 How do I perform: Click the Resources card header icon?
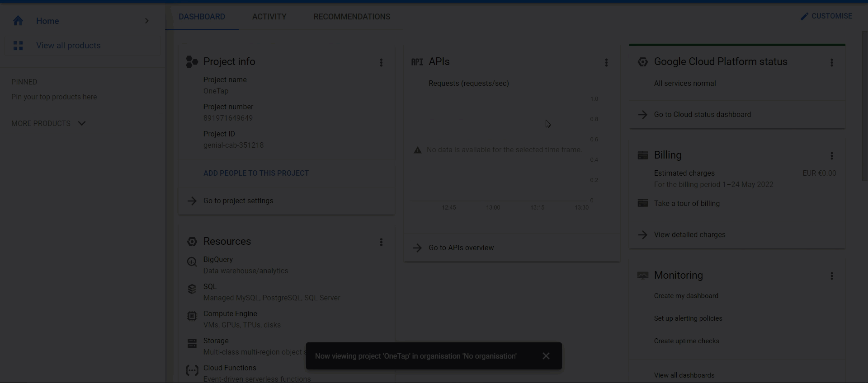192,242
